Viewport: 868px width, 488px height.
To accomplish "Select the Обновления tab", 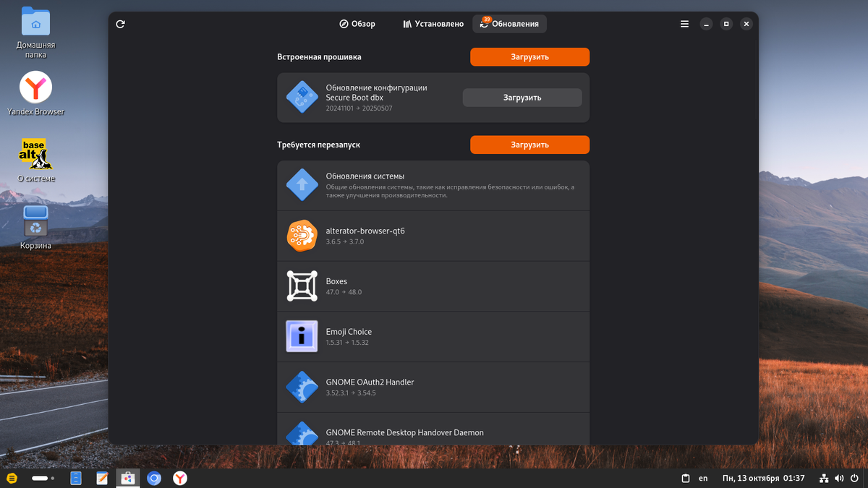I will [510, 24].
